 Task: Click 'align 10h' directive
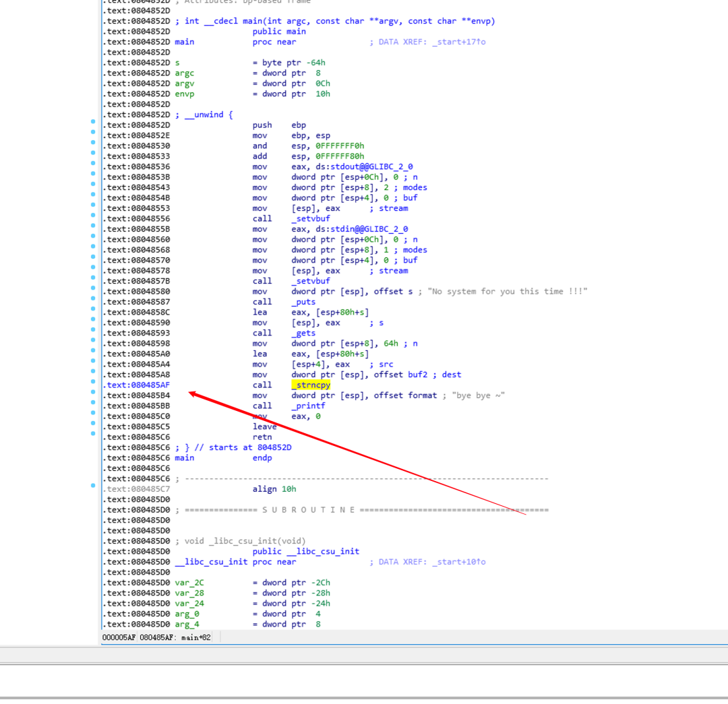(274, 488)
